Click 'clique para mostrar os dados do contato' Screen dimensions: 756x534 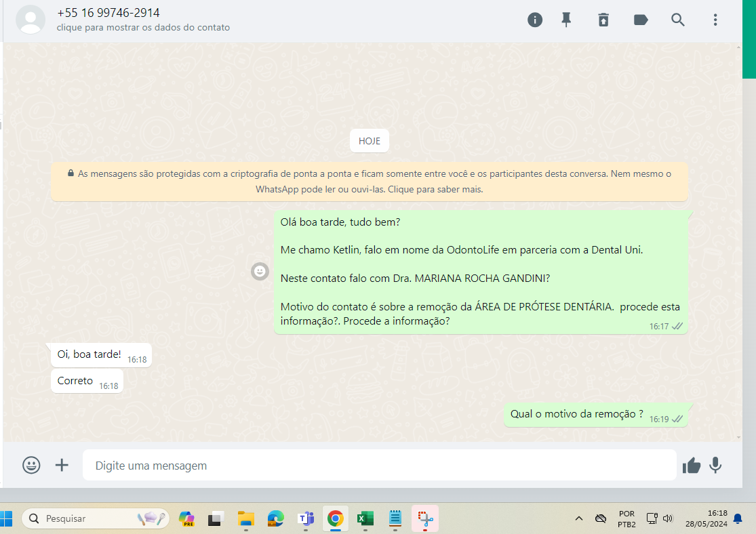point(143,28)
